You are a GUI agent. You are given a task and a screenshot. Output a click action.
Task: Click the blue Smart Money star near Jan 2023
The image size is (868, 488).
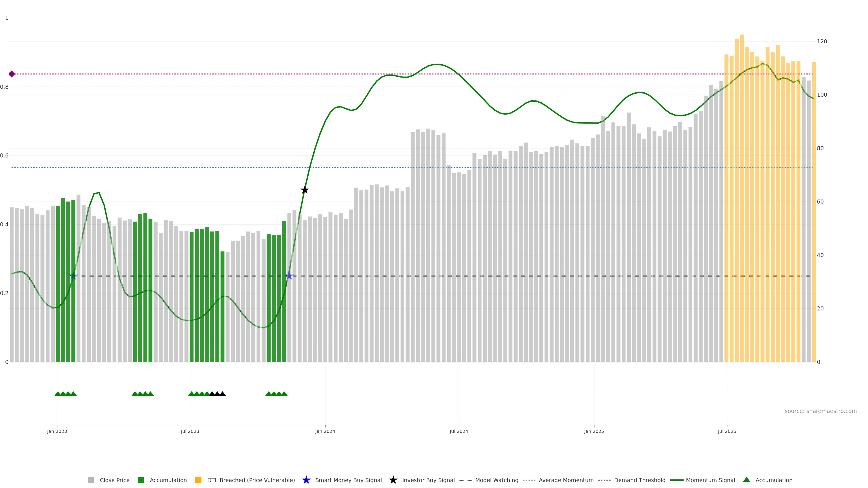(x=73, y=276)
